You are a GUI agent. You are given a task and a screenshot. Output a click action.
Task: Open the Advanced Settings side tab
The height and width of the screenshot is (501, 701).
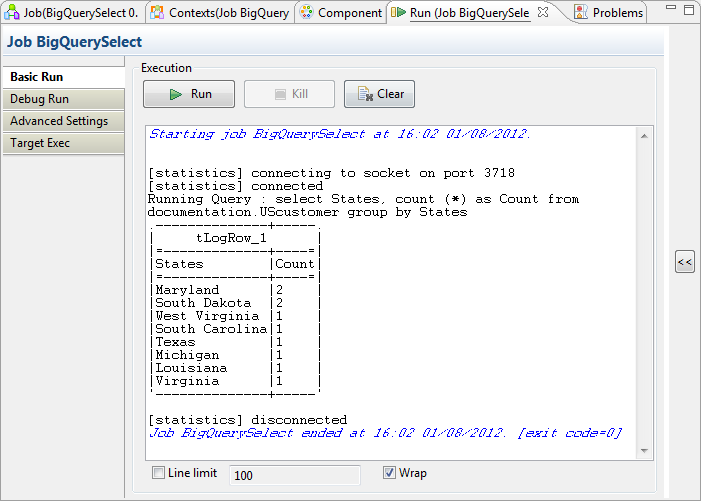click(63, 121)
